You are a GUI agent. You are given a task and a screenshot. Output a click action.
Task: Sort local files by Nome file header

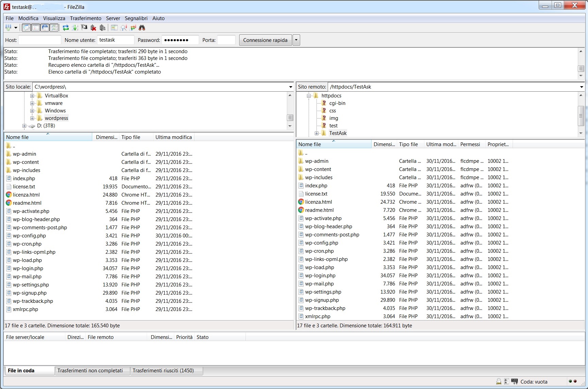click(48, 137)
